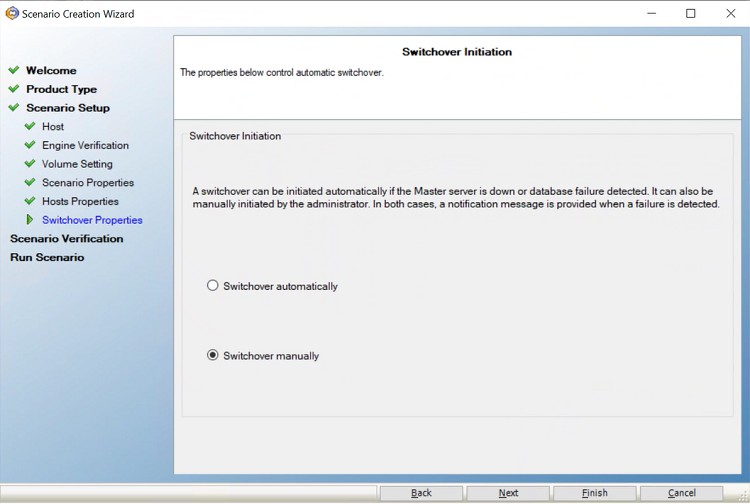Select the Host sub-step
The image size is (750, 504).
(53, 127)
